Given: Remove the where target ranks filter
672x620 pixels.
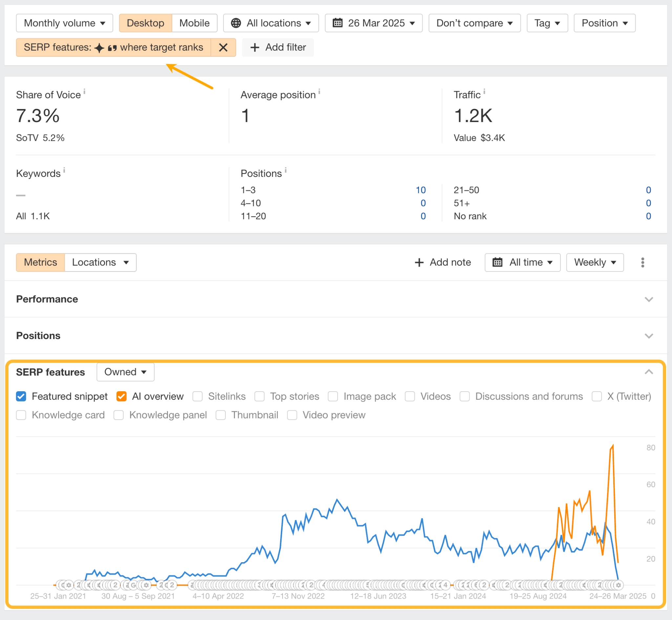Looking at the screenshot, I should click(x=223, y=47).
